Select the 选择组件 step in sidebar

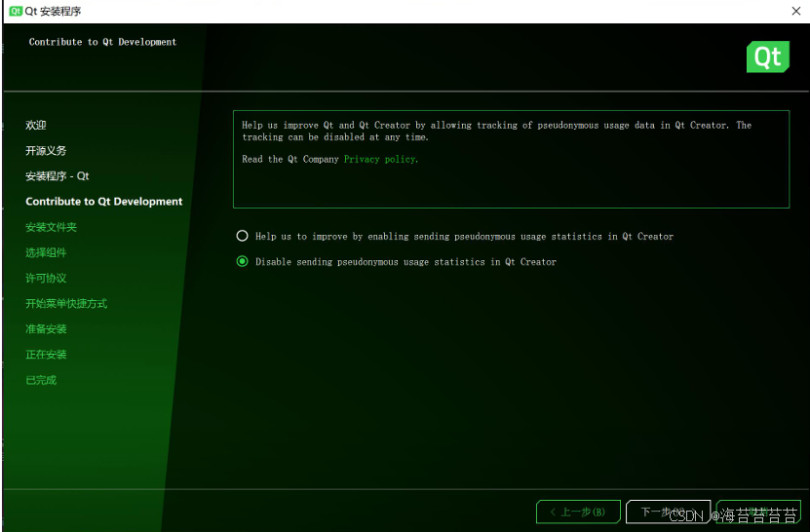46,252
